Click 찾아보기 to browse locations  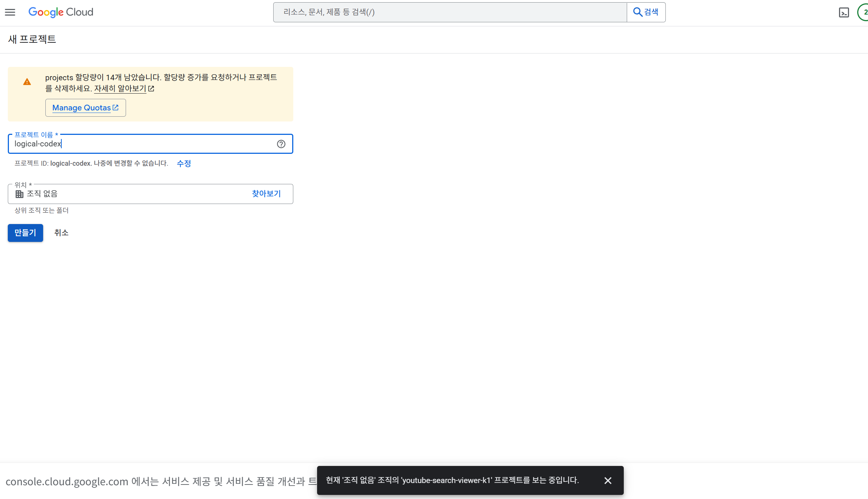coord(266,194)
